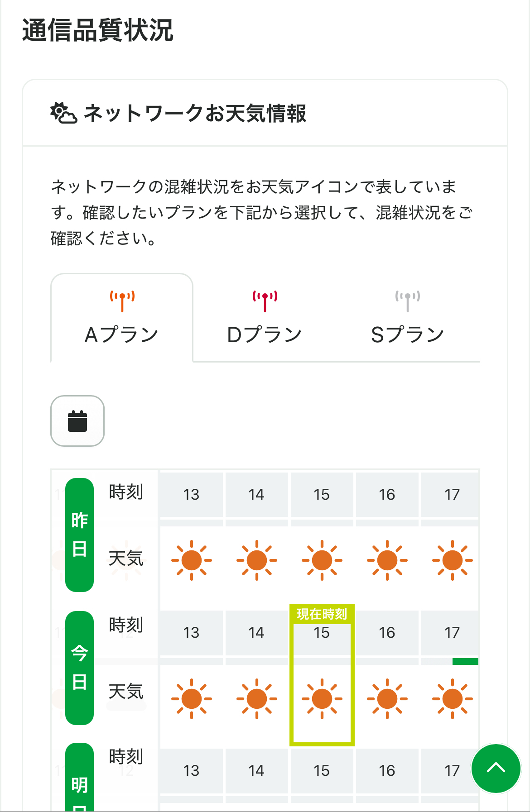Viewport: 530px width, 812px height.
Task: Click yesterday's 15 o'clock sun icon
Action: click(322, 560)
